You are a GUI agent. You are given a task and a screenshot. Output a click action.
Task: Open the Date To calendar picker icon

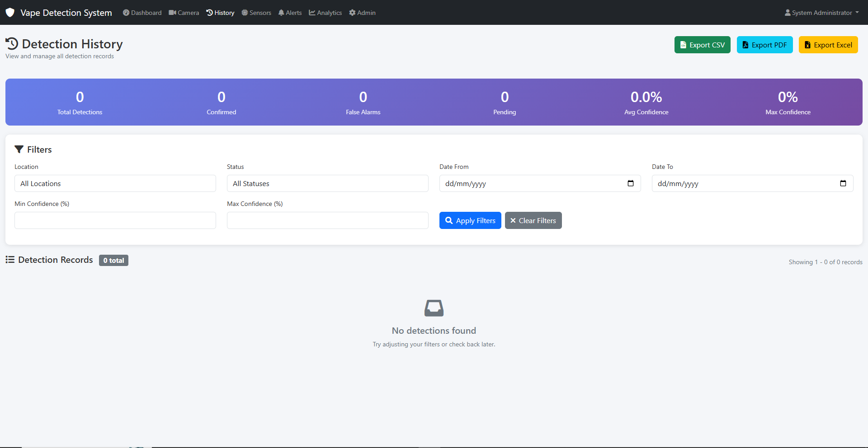843,183
